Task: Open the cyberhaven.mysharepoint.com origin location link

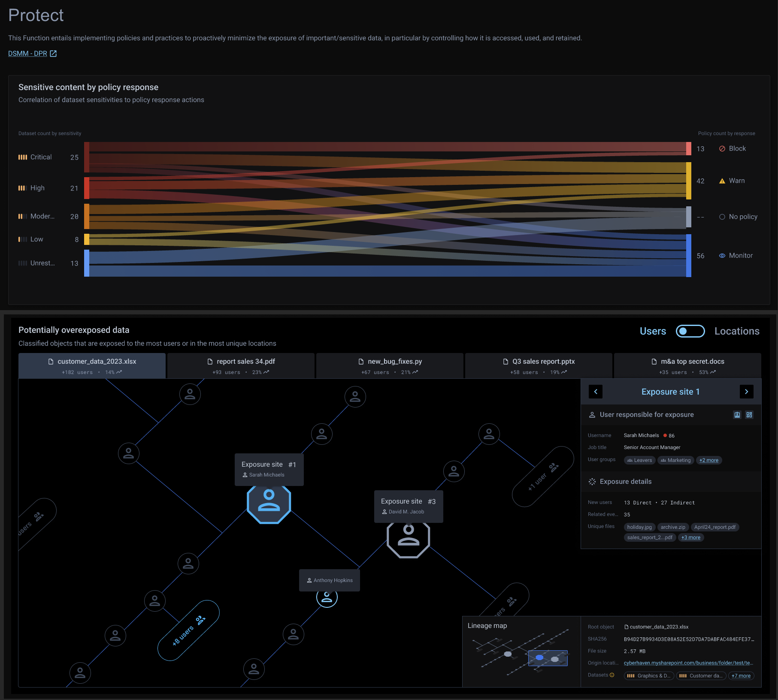Action: coord(688,663)
